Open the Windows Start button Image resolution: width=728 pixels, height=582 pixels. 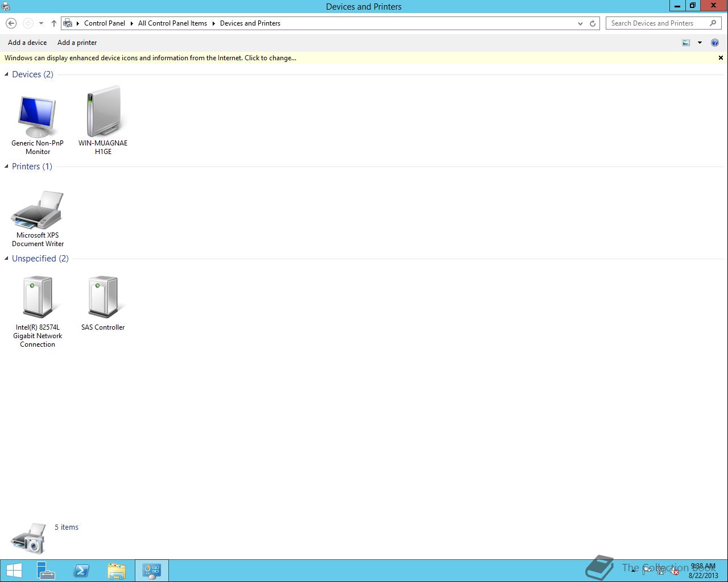pos(14,571)
